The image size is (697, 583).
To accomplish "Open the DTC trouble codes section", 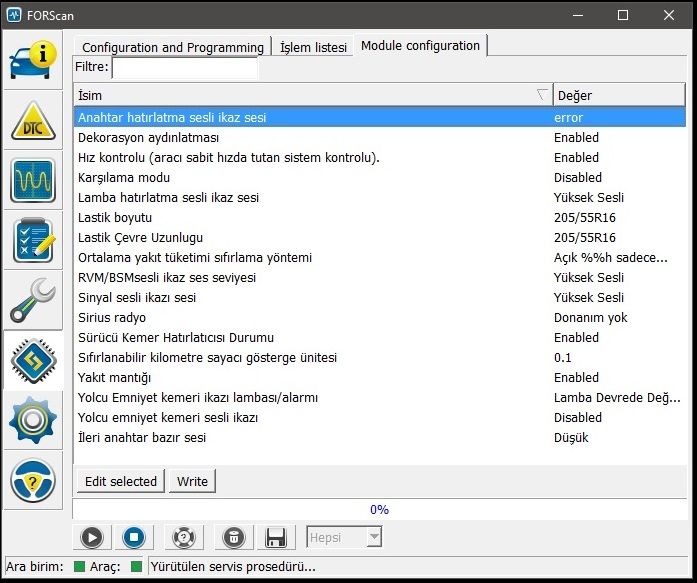I will click(x=33, y=120).
